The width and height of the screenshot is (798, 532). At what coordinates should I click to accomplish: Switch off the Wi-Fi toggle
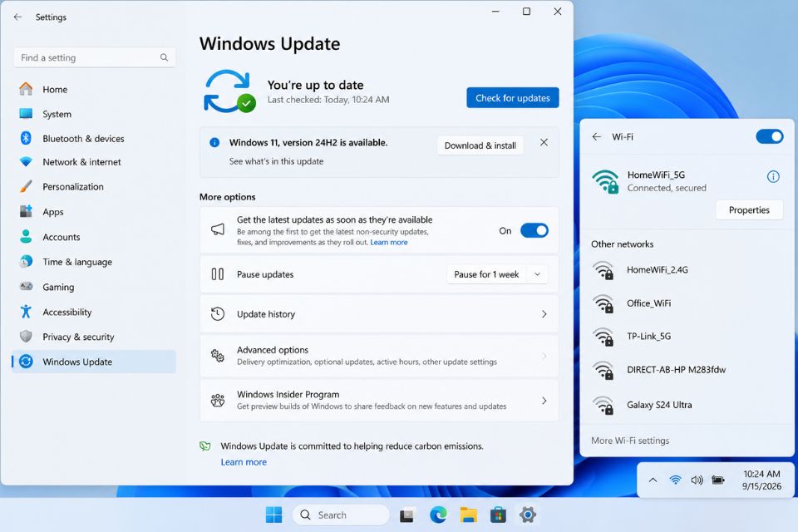tap(770, 136)
